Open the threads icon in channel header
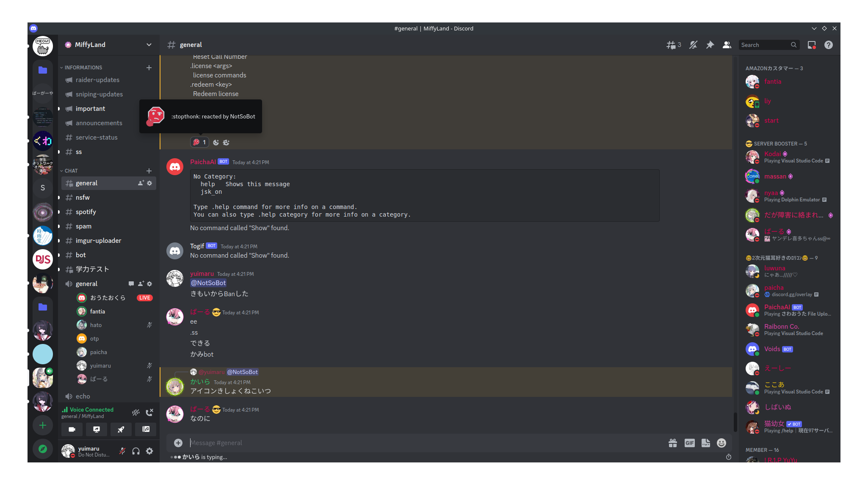 pyautogui.click(x=673, y=45)
